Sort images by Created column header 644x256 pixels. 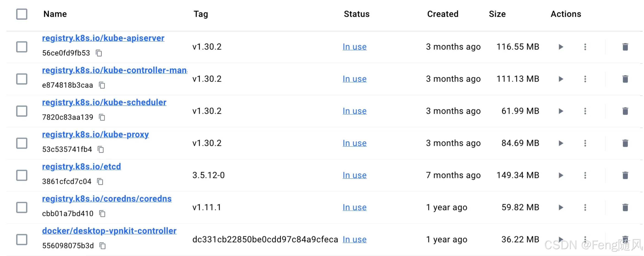(443, 14)
